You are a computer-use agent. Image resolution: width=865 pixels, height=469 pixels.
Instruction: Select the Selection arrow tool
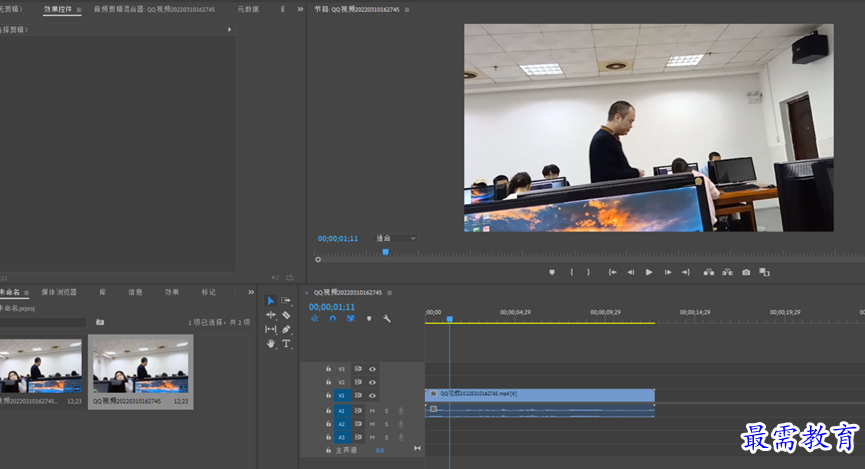pyautogui.click(x=270, y=301)
